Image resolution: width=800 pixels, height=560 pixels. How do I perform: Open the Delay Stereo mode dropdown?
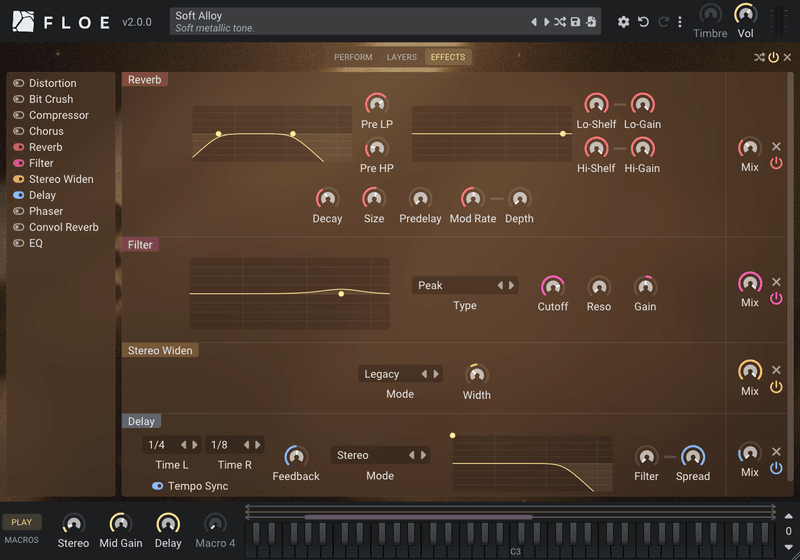(380, 455)
